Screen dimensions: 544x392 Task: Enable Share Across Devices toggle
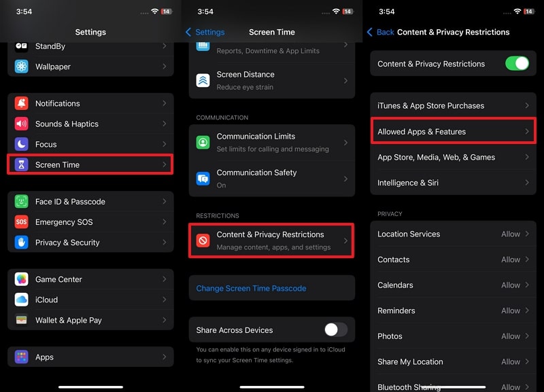pyautogui.click(x=336, y=329)
